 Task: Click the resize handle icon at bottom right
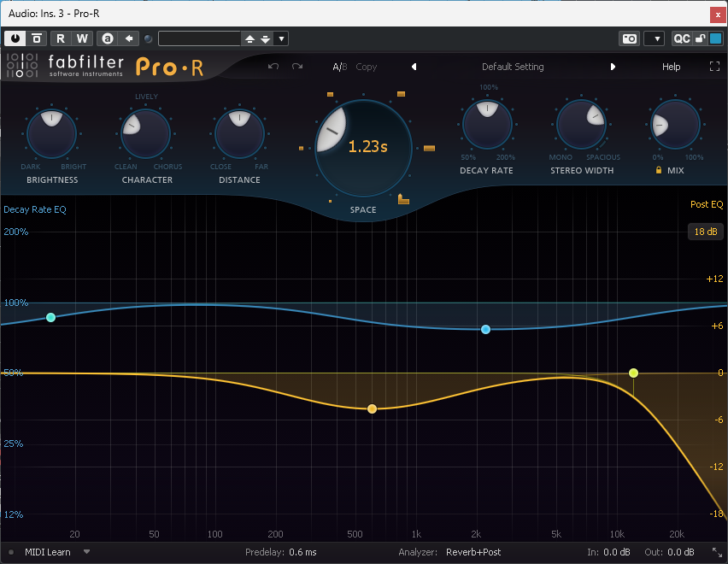click(718, 552)
